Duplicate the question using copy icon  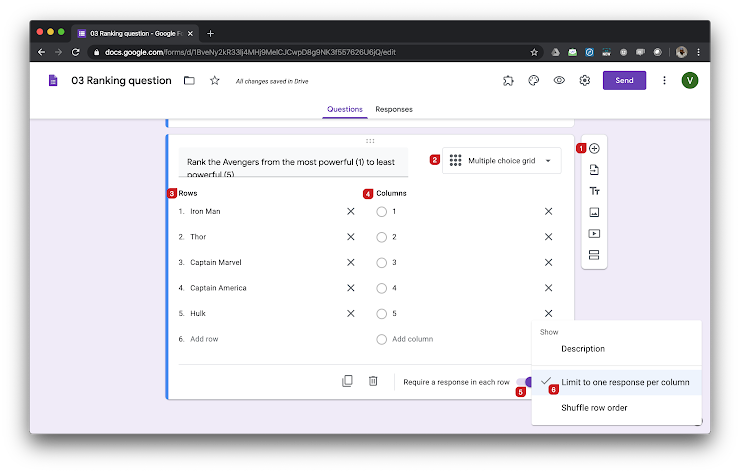pyautogui.click(x=347, y=381)
